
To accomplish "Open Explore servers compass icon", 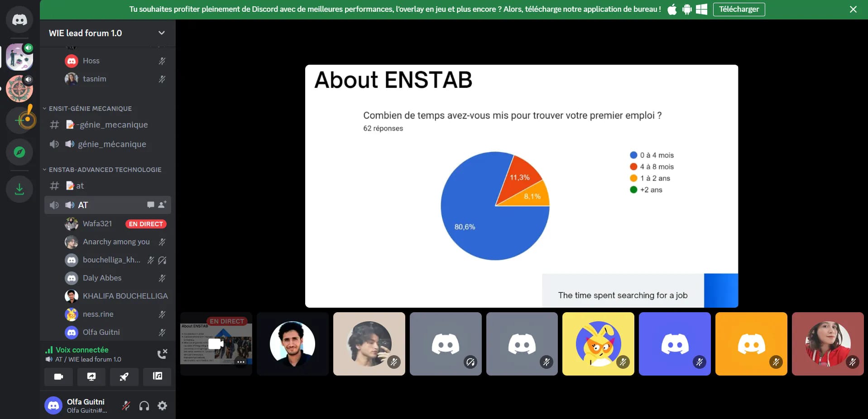I will 19,152.
